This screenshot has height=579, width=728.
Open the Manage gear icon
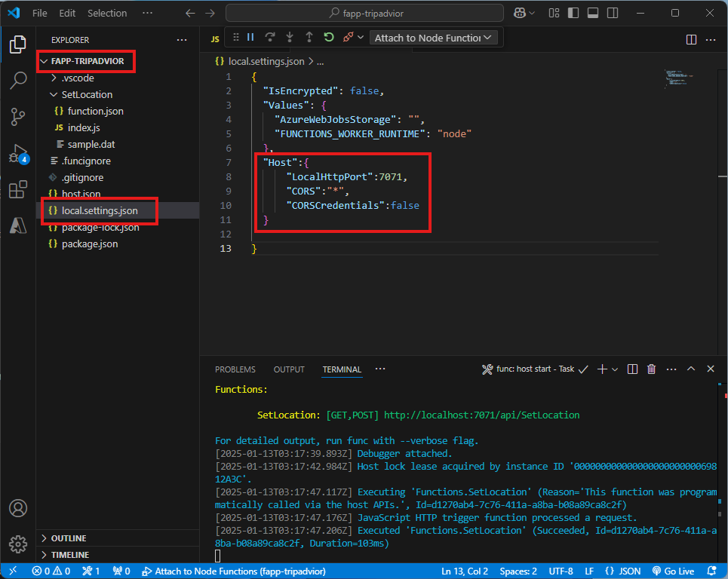coord(18,544)
